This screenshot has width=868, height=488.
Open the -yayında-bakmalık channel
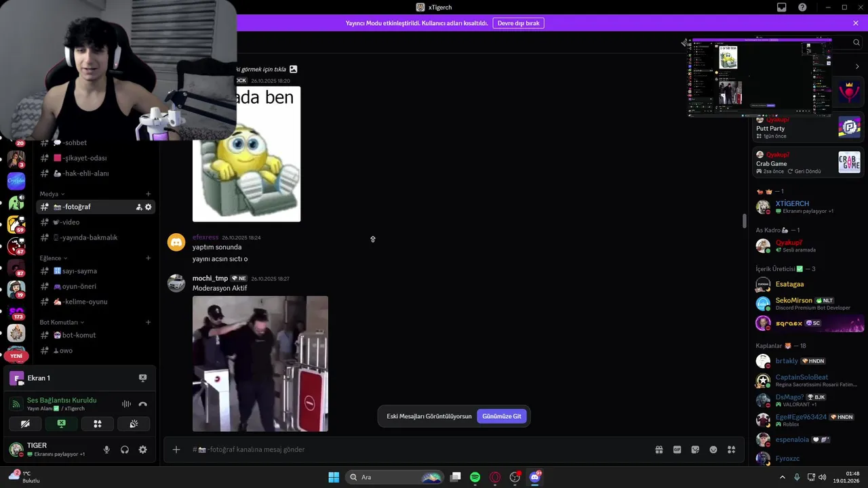[x=96, y=238]
